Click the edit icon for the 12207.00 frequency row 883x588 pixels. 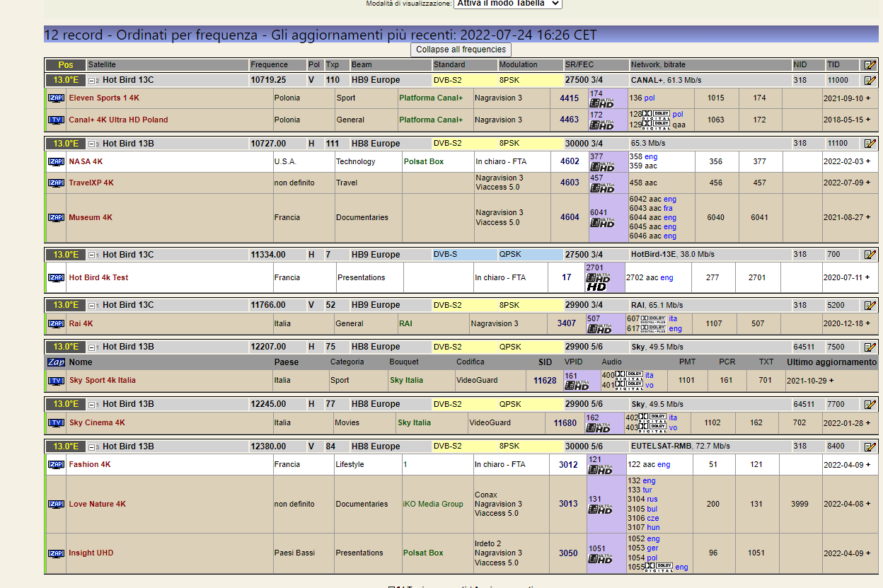pos(870,347)
